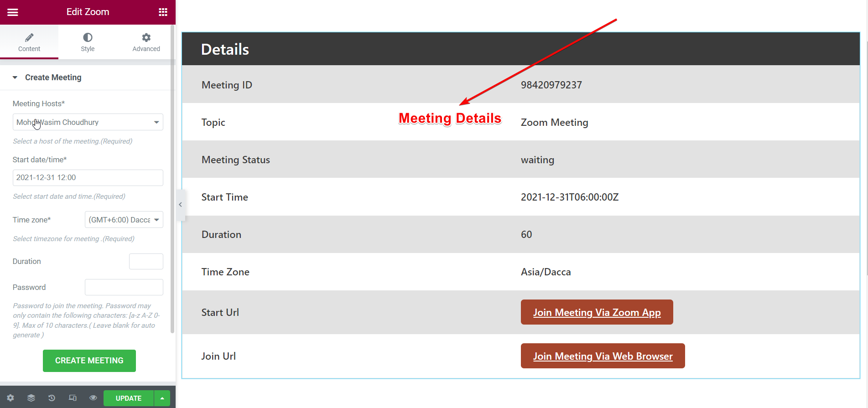Switch to the Advanced tab
Screen dimensions: 868x408
pyautogui.click(x=146, y=42)
